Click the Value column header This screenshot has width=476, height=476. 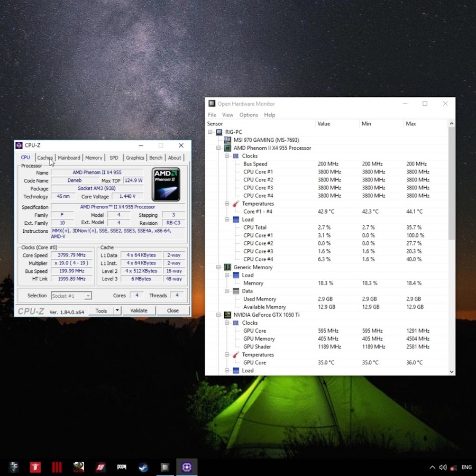[337, 124]
